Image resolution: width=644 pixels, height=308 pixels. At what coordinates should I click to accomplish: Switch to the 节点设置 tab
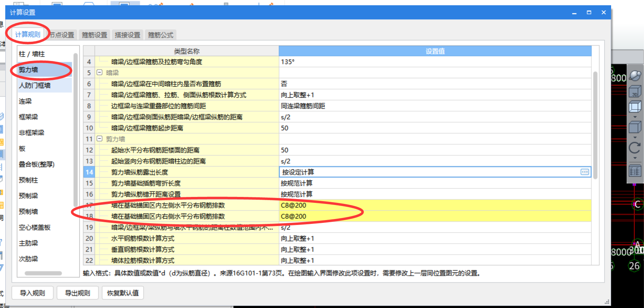[x=62, y=35]
